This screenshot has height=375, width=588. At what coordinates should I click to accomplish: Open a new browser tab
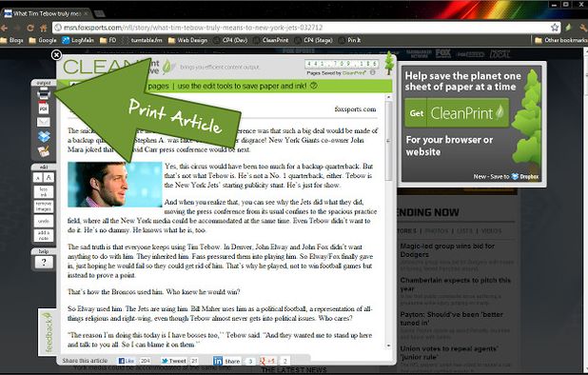99,13
